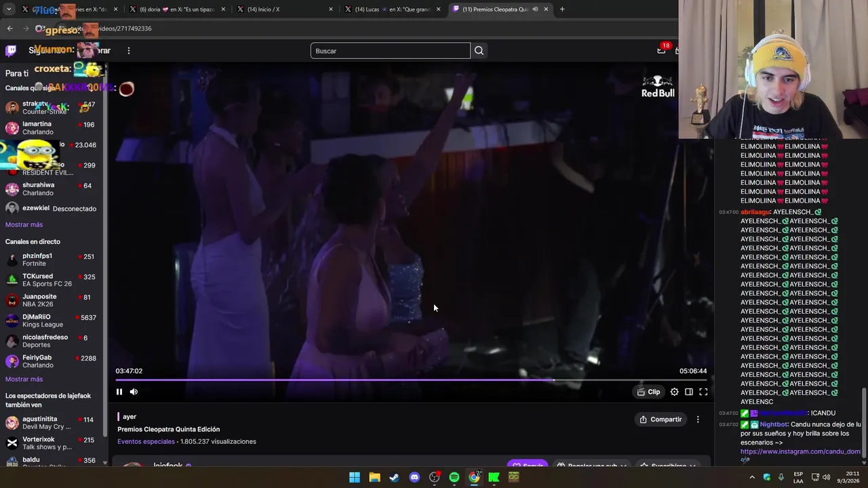
Task: Click the Buscar search field
Action: 390,51
